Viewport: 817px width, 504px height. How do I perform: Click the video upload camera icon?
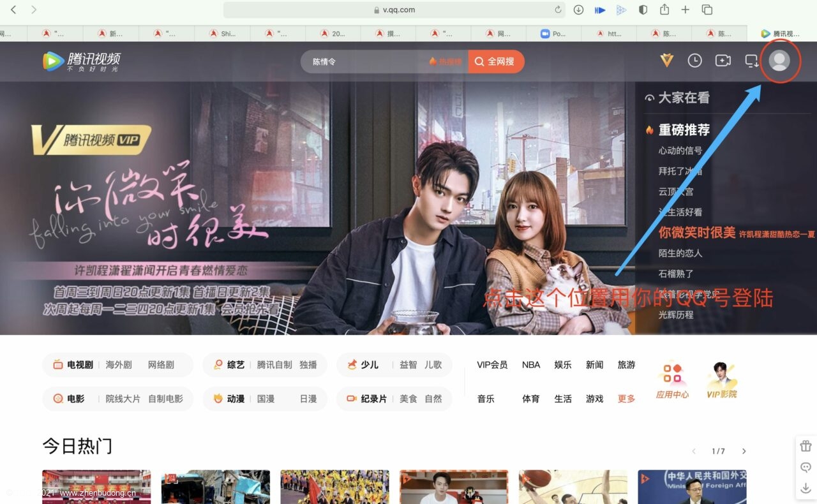coord(723,60)
